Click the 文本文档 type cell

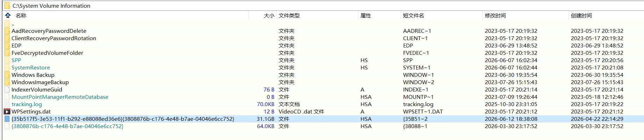(289, 104)
